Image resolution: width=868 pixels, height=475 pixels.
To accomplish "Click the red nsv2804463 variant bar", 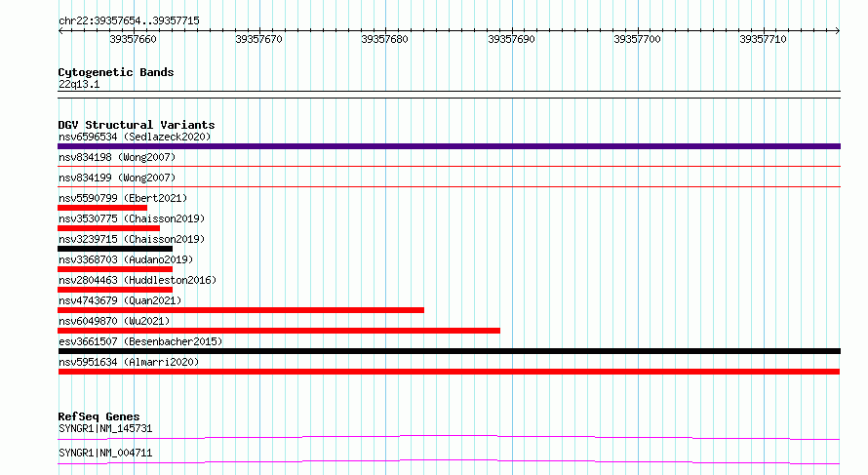I will [x=115, y=290].
